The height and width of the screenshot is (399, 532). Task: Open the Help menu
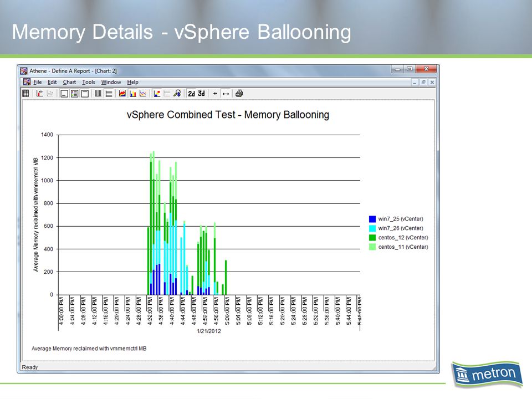[x=132, y=82]
